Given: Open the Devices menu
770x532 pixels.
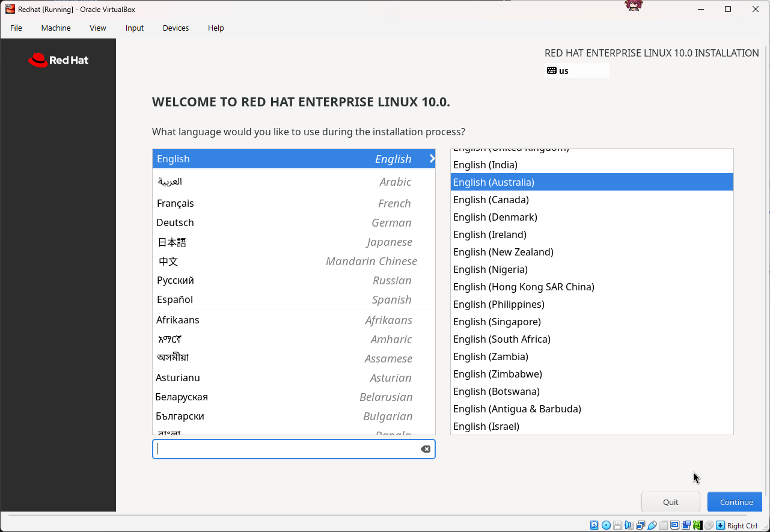Looking at the screenshot, I should tap(176, 28).
